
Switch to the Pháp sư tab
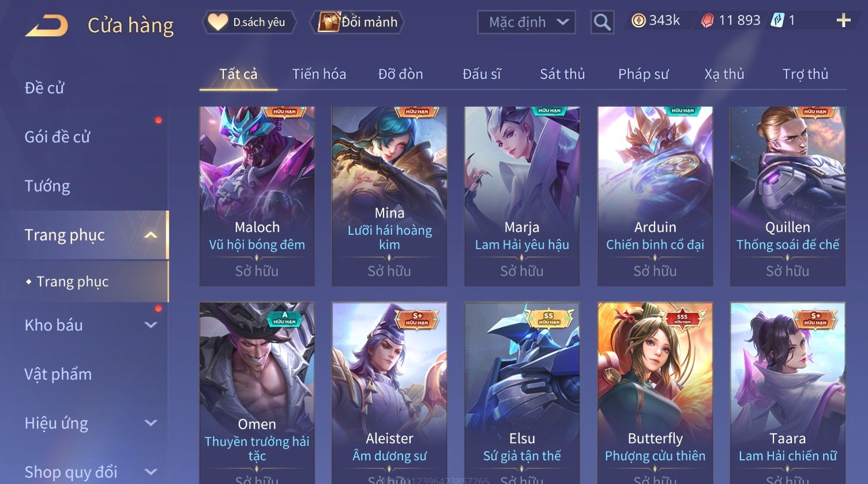coord(643,74)
